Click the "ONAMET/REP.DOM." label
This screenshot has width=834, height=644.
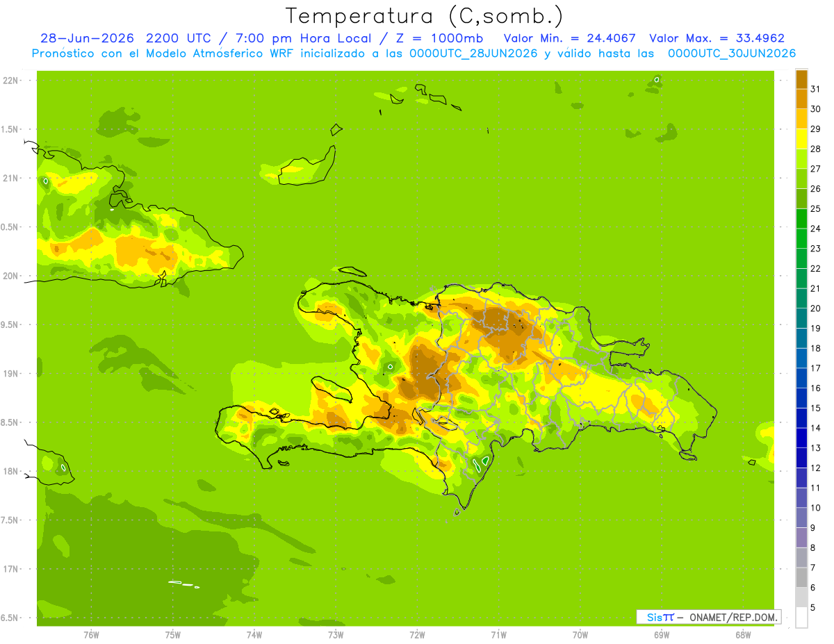pyautogui.click(x=733, y=617)
